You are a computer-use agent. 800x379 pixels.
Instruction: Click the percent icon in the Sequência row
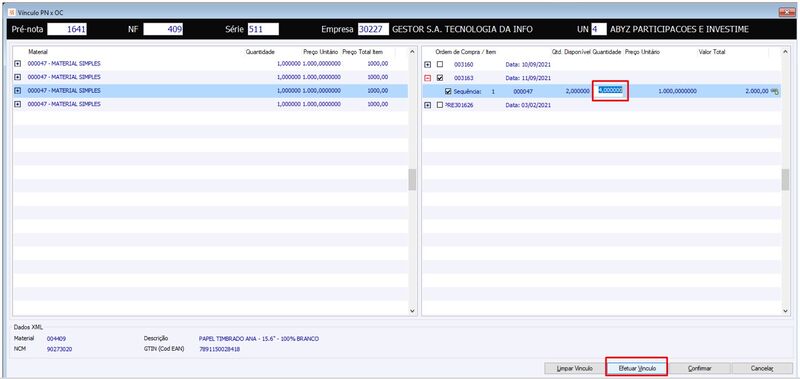click(x=775, y=91)
